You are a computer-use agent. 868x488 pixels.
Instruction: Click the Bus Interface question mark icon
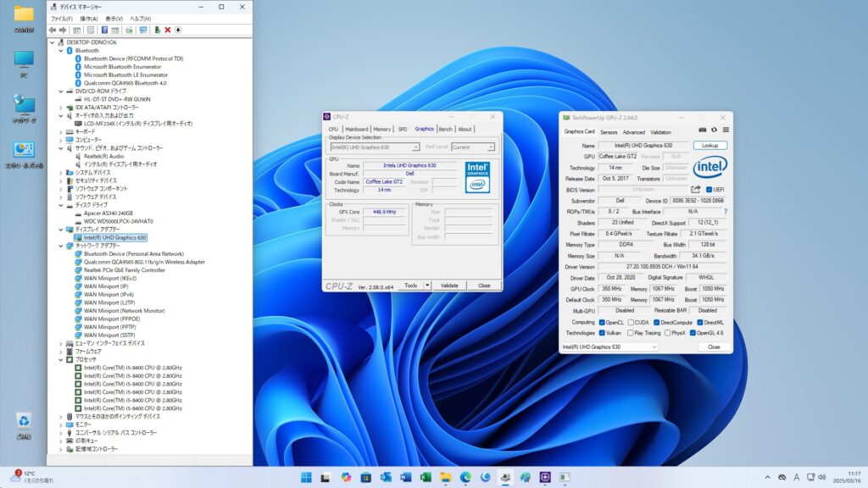point(725,211)
